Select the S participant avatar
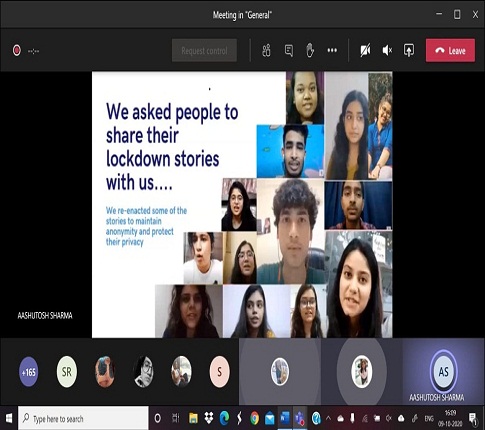 [219, 372]
